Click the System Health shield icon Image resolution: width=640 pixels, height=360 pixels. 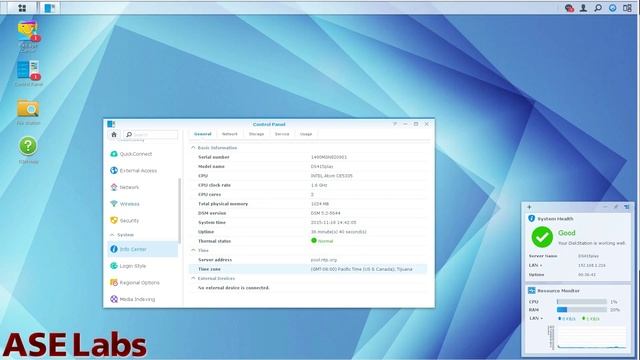tap(531, 219)
